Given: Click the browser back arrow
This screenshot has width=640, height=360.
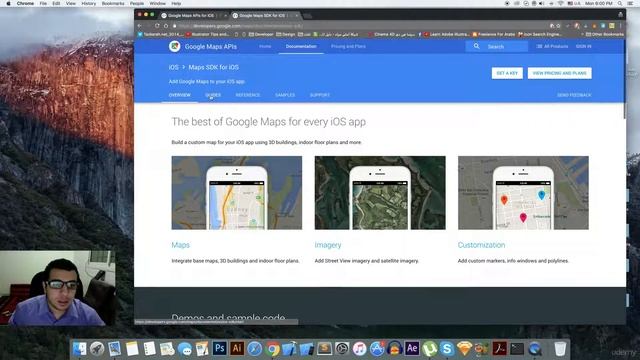Looking at the screenshot, I should click(x=140, y=26).
